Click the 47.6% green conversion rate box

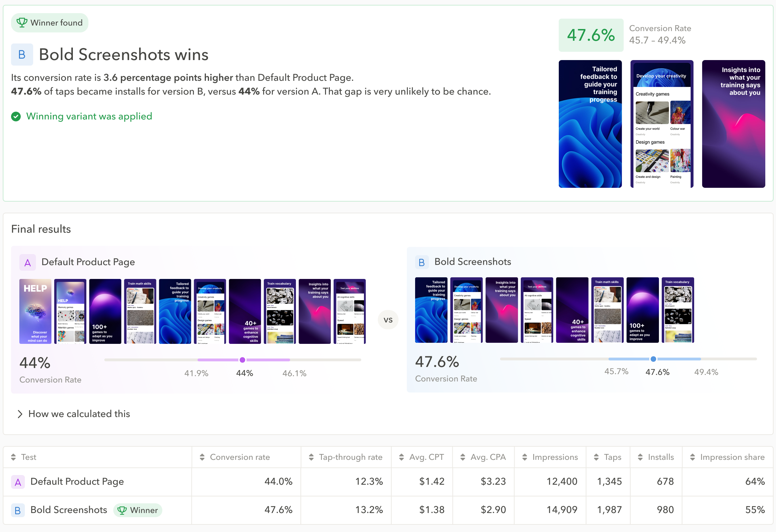[591, 35]
